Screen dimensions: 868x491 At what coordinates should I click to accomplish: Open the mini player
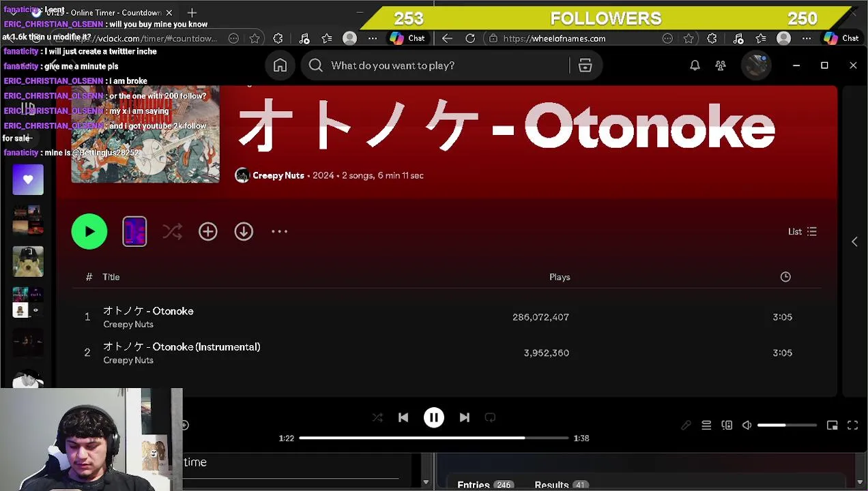coord(833,426)
